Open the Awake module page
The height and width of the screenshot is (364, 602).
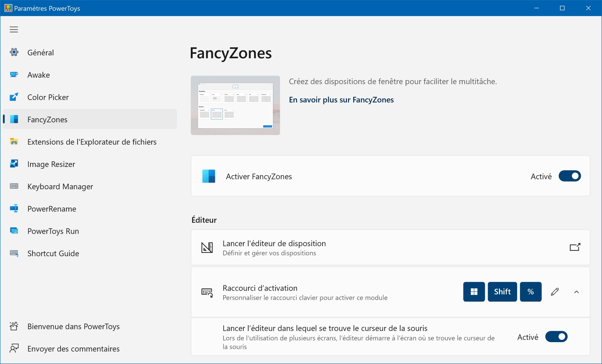tap(90, 75)
